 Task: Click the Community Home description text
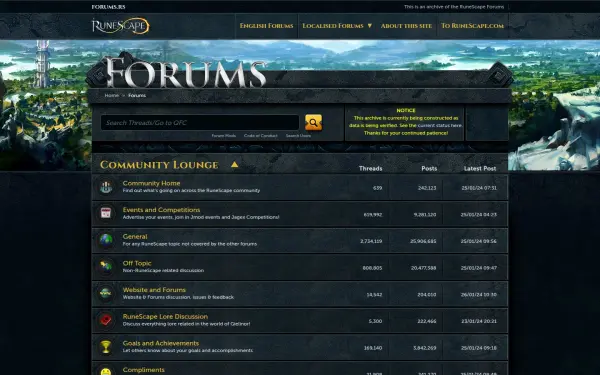pos(191,190)
